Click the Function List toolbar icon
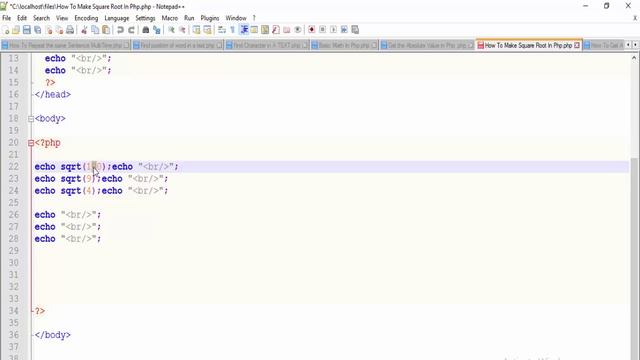The image size is (640, 360). pyautogui.click(x=276, y=30)
